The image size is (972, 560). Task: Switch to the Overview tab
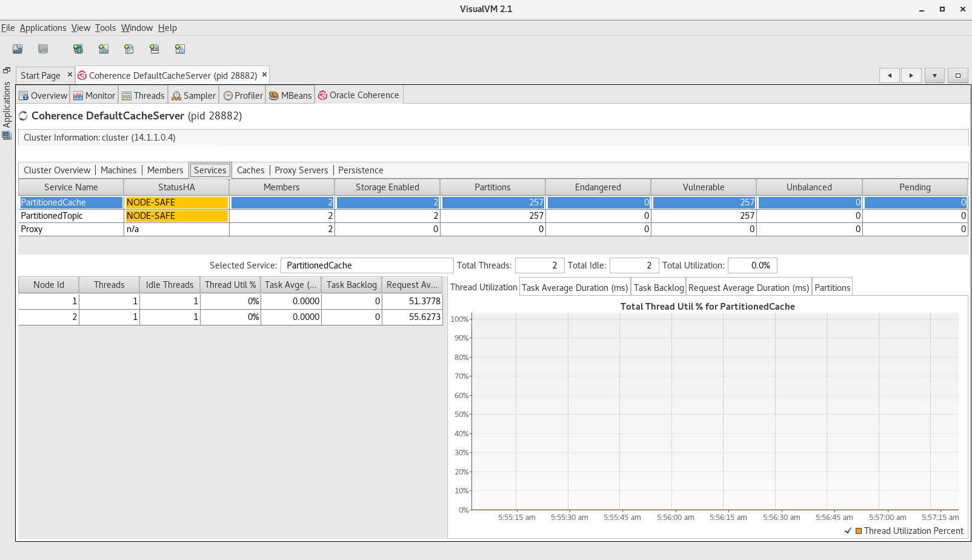[43, 96]
